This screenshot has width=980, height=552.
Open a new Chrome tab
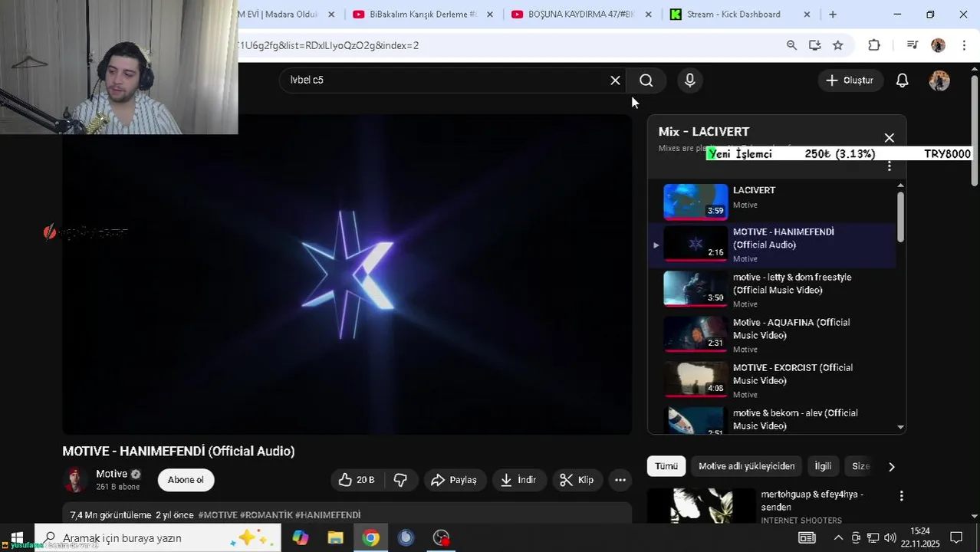(833, 15)
